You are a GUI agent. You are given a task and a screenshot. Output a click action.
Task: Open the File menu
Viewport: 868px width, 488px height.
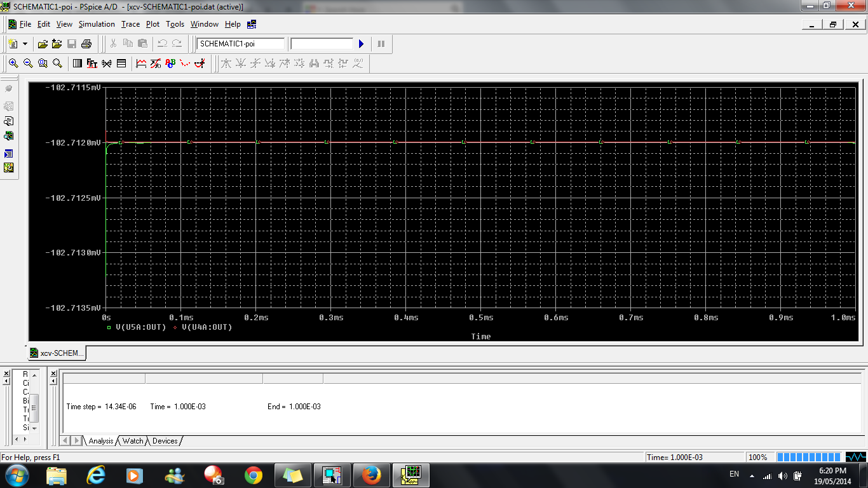(25, 24)
